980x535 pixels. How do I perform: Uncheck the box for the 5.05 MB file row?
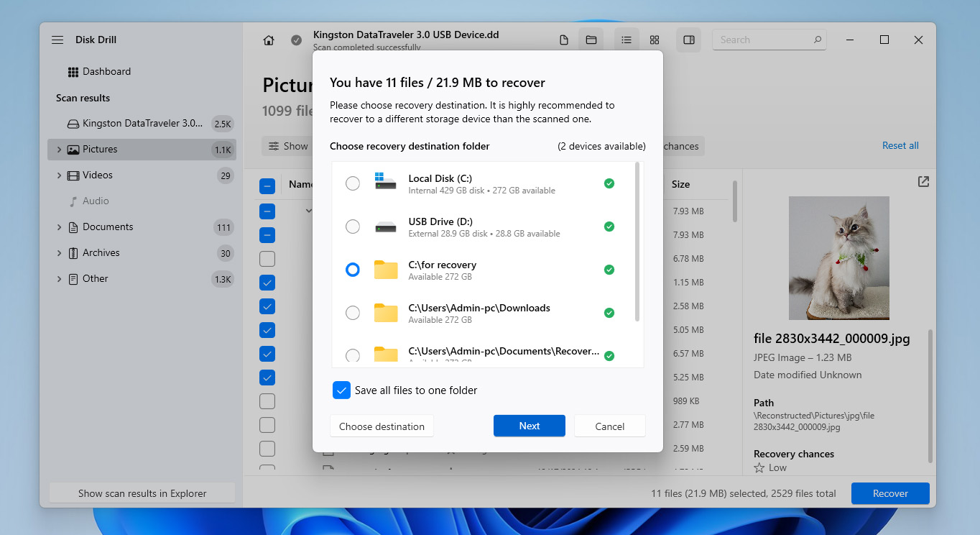(267, 330)
